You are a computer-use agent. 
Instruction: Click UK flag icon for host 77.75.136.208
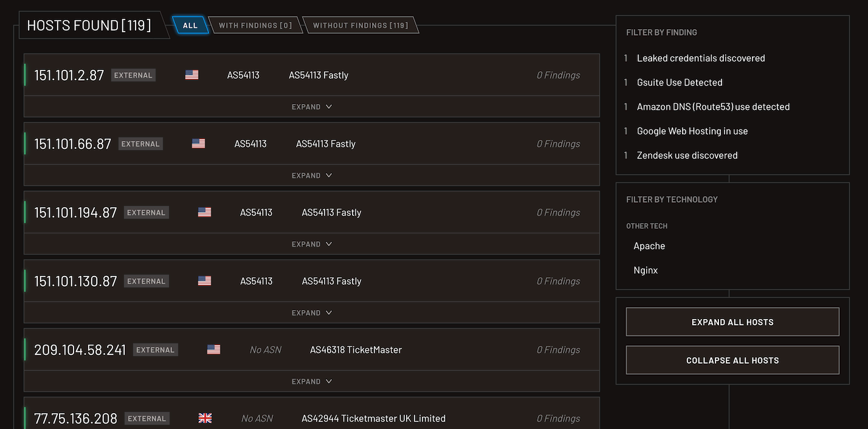pyautogui.click(x=205, y=418)
